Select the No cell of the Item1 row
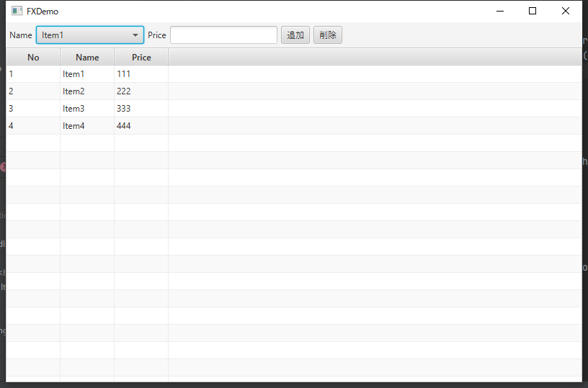 point(33,74)
